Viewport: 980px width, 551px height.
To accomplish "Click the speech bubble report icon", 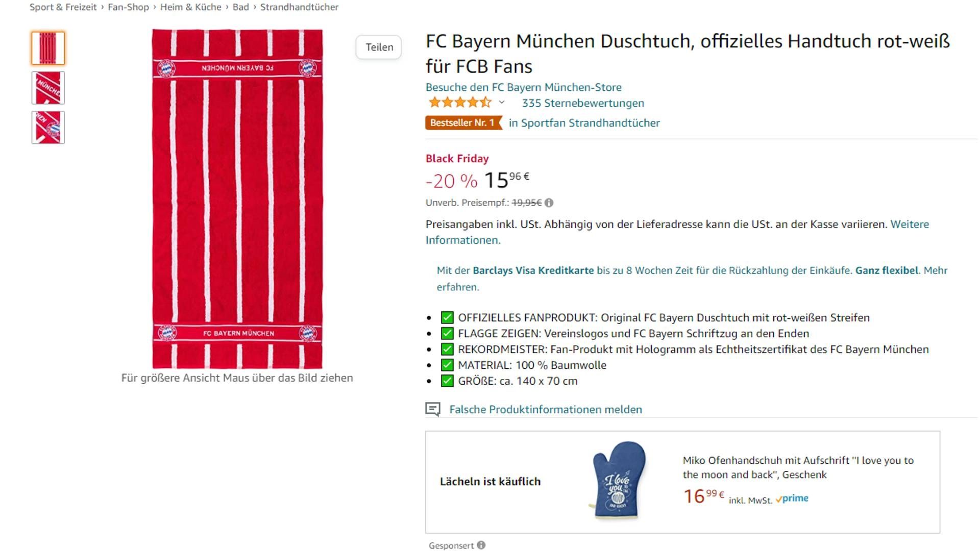I will 433,409.
